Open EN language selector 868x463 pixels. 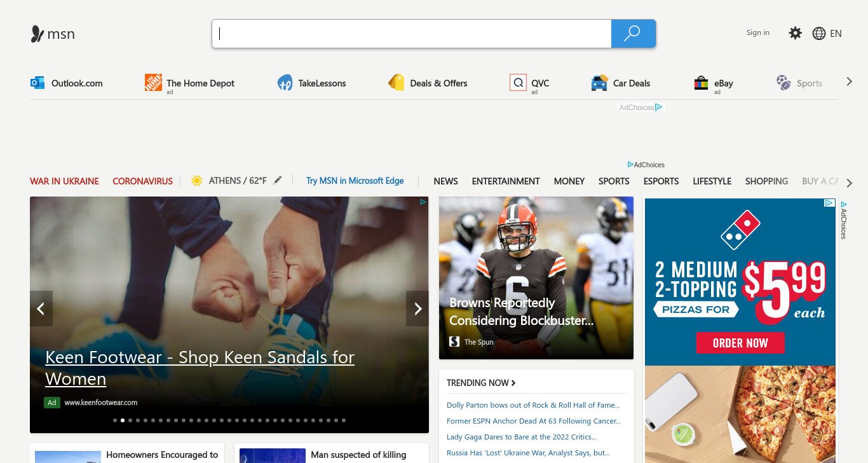click(x=836, y=34)
